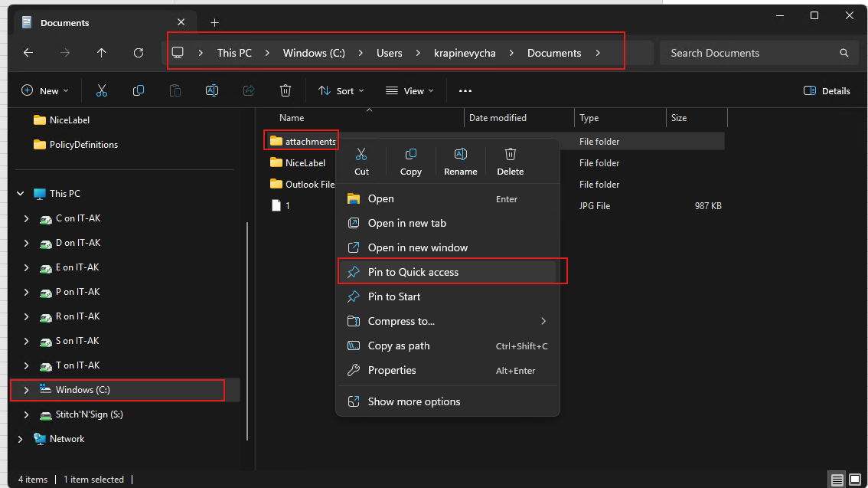Click the toolbar trash delete icon
The height and width of the screenshot is (488, 868).
[286, 90]
